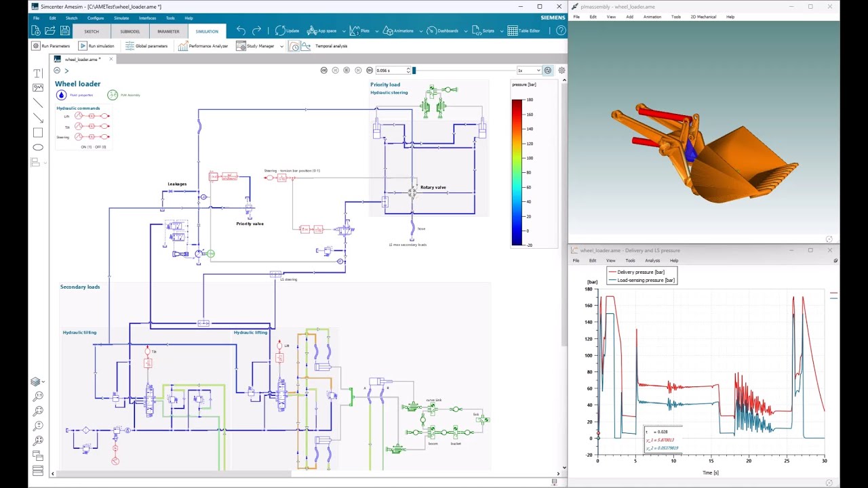The height and width of the screenshot is (488, 868).
Task: Click the Update button
Action: click(287, 31)
